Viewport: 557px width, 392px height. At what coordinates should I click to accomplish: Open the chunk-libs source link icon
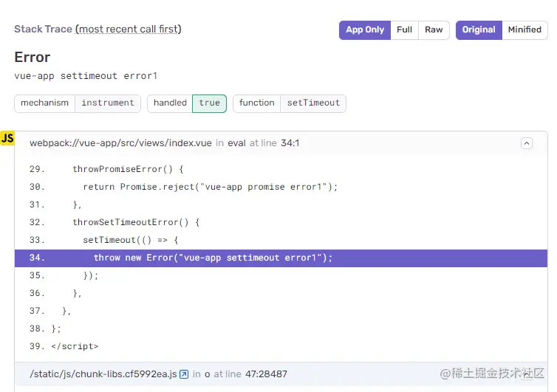[184, 374]
